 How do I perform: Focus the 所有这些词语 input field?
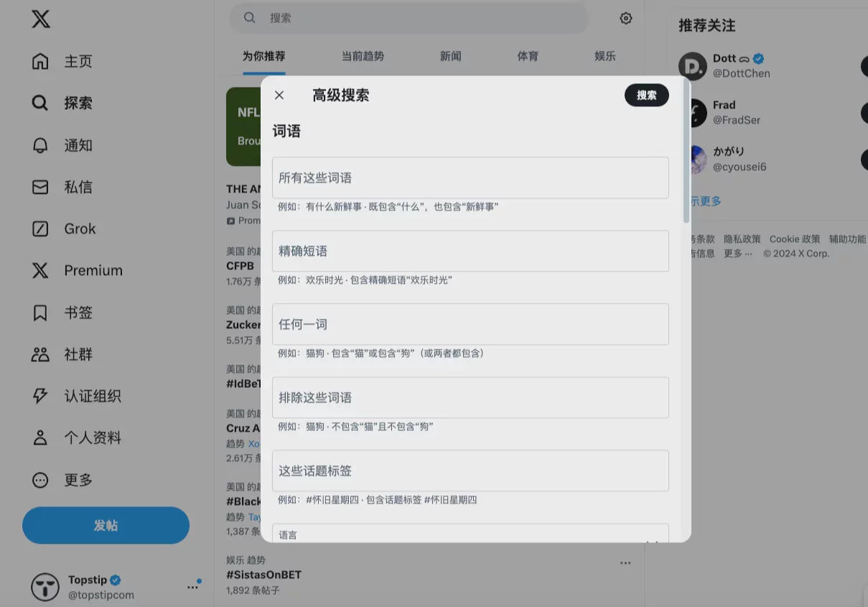(470, 177)
